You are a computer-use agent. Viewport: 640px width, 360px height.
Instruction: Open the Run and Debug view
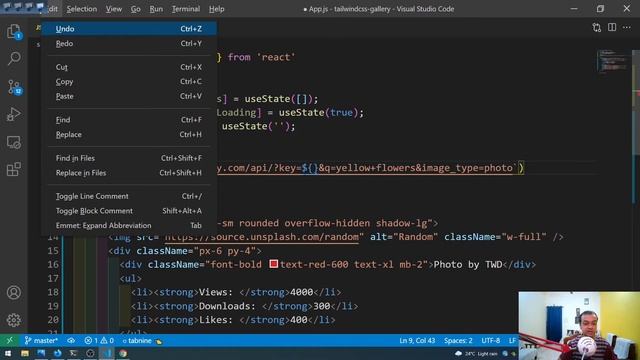[x=14, y=114]
